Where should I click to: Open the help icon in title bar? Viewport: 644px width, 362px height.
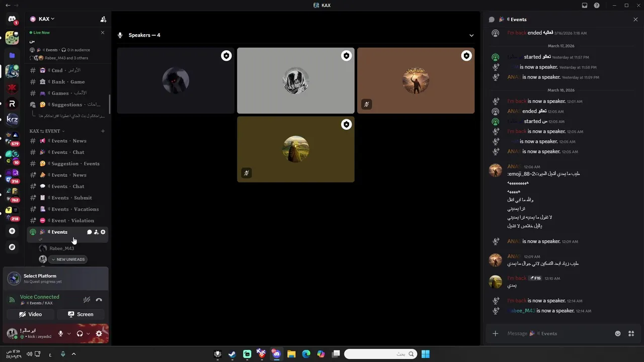click(597, 5)
